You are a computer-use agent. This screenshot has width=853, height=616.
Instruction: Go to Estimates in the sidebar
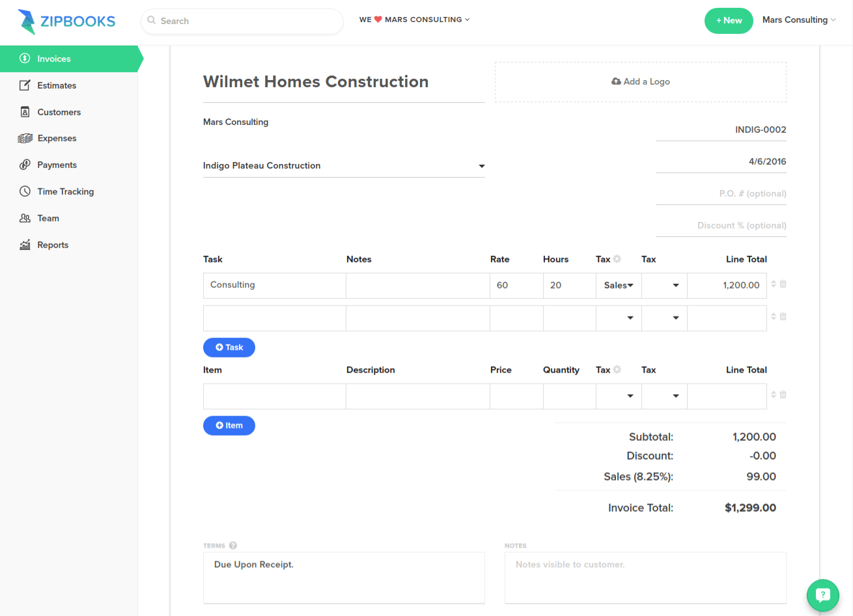69,85
